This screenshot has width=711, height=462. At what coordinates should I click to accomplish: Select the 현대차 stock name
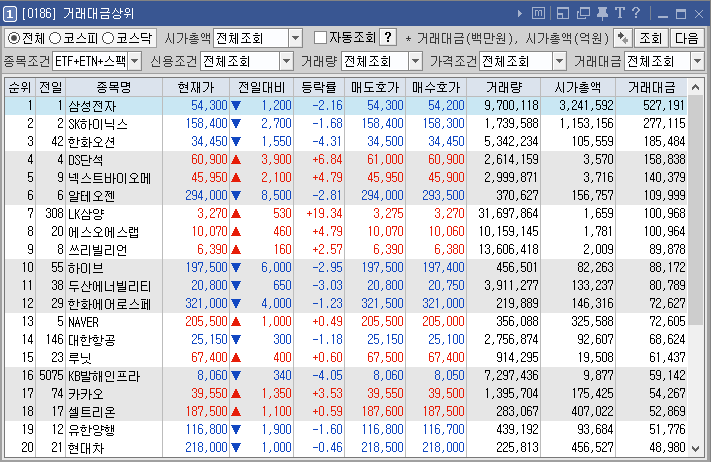tap(86, 448)
